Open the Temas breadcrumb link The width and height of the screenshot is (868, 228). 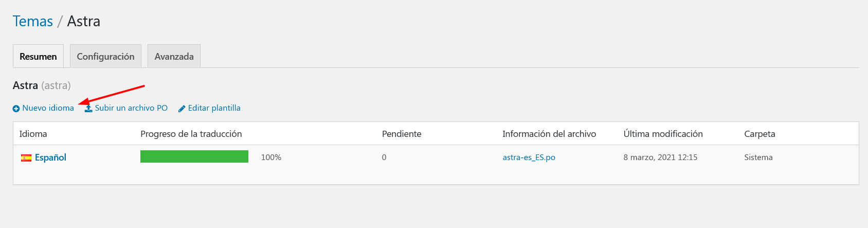pos(33,21)
